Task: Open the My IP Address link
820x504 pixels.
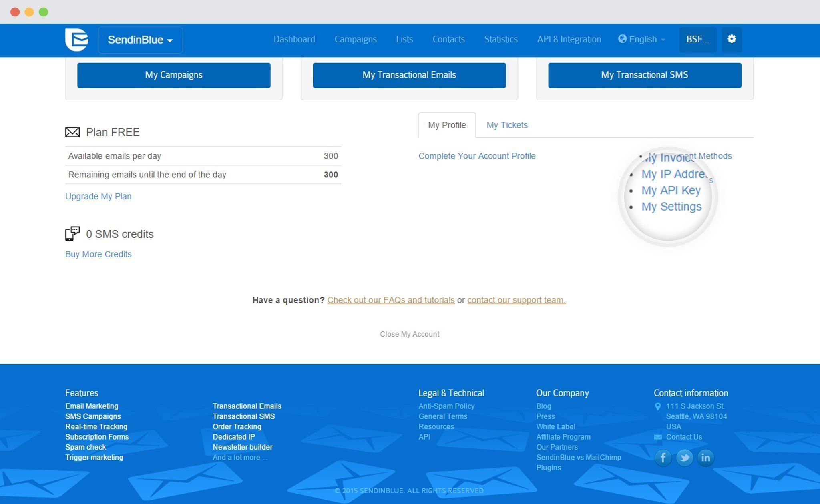Action: pyautogui.click(x=675, y=174)
